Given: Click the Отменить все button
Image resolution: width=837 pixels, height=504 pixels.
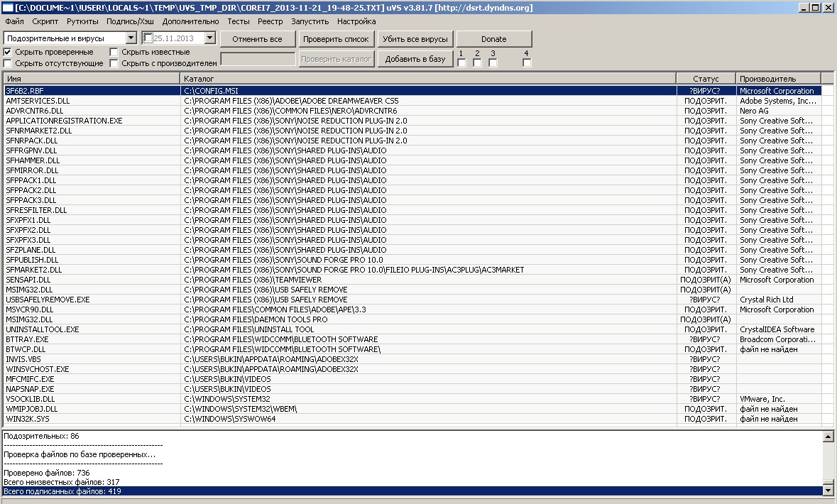Looking at the screenshot, I should [257, 39].
